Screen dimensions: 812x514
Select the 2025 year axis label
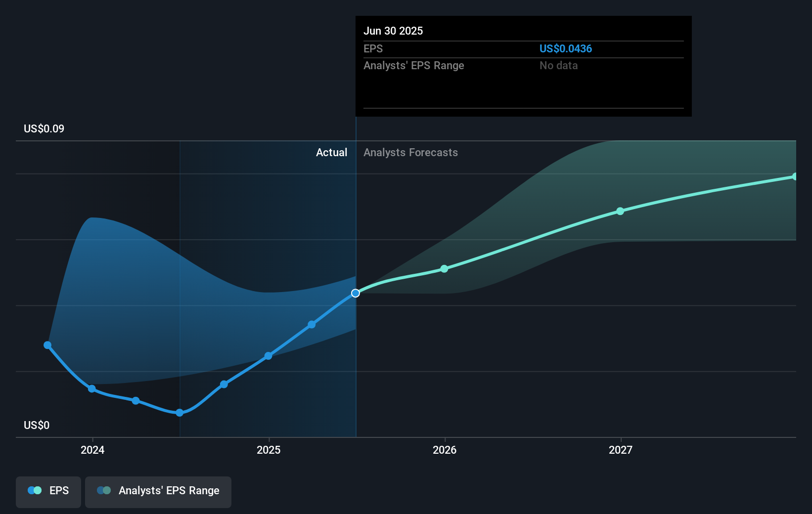click(268, 450)
